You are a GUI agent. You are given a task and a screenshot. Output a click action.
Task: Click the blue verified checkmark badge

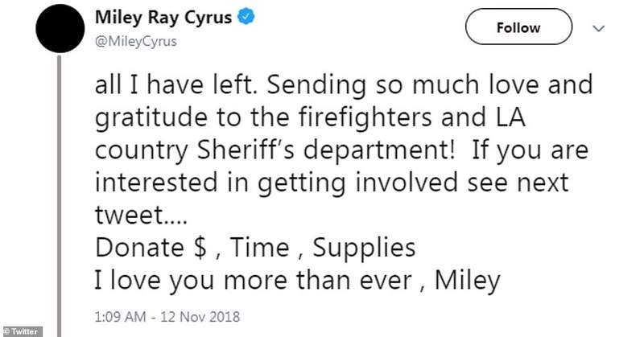click(248, 18)
